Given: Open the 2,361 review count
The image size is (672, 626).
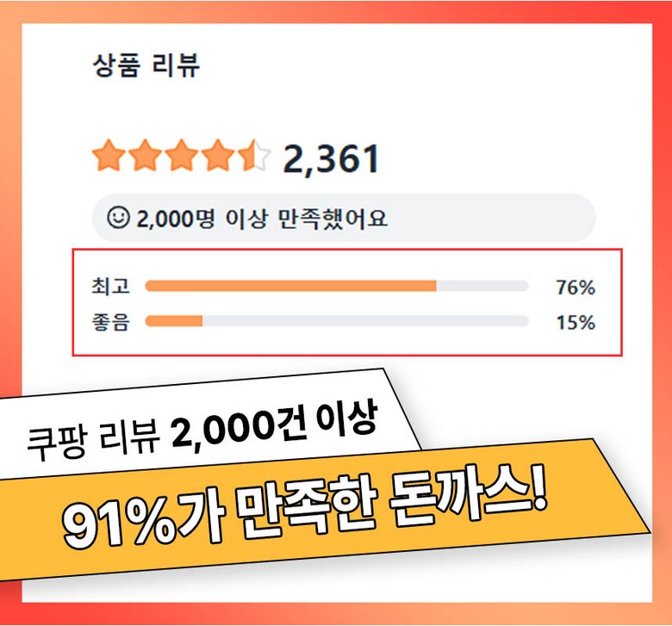Looking at the screenshot, I should (x=331, y=159).
